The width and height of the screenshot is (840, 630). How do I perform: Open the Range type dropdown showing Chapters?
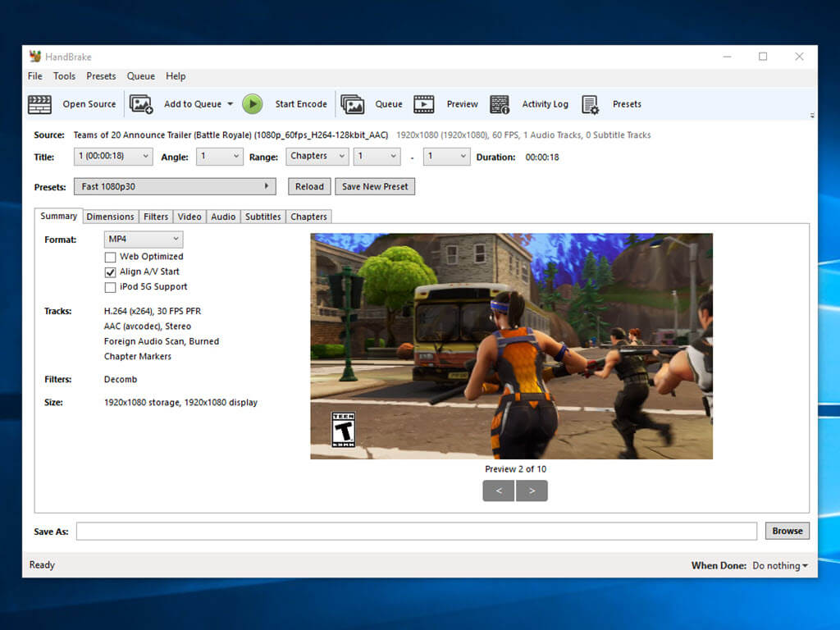click(x=317, y=157)
